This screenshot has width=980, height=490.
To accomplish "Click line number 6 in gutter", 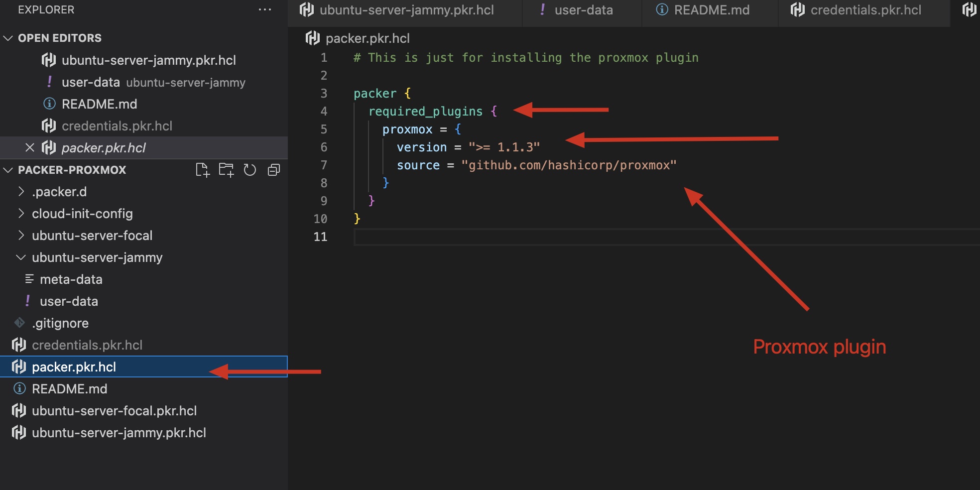I will coord(324,147).
